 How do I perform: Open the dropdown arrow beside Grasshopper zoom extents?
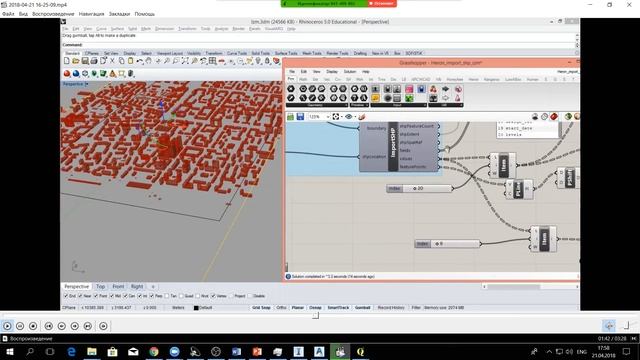click(x=341, y=117)
